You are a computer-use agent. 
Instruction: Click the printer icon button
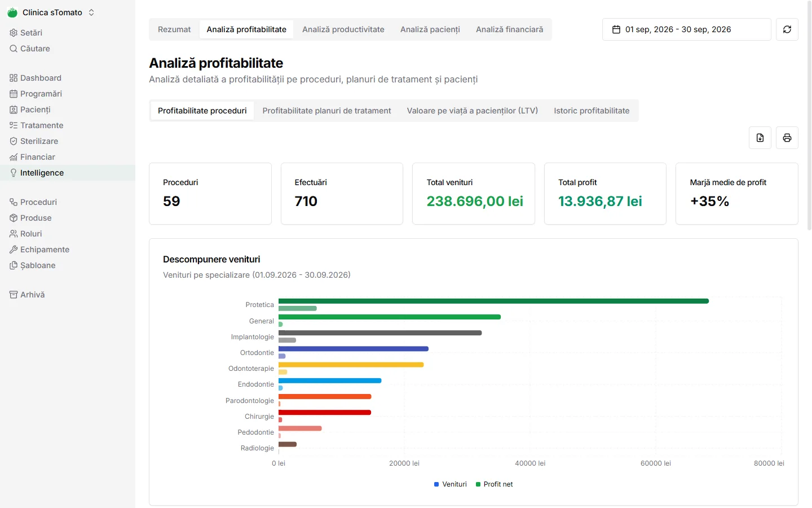pos(787,138)
